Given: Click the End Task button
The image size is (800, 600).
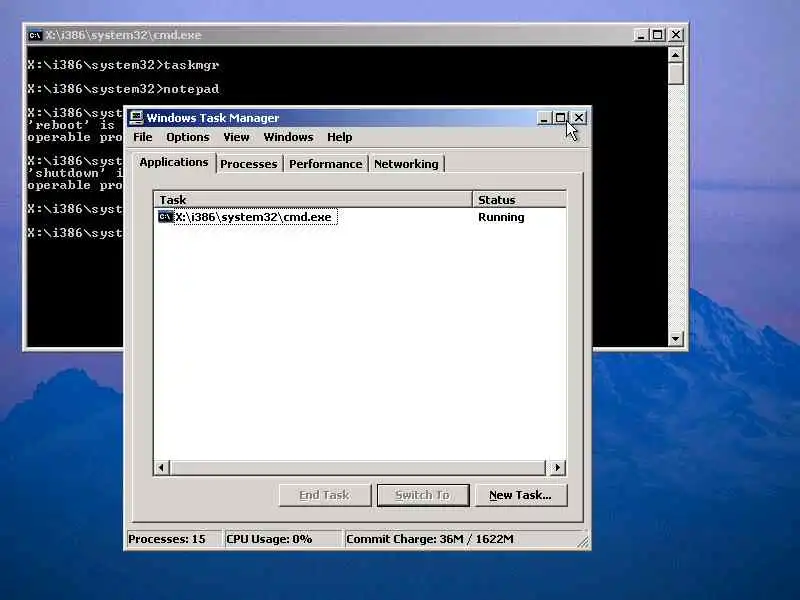Looking at the screenshot, I should (x=324, y=495).
